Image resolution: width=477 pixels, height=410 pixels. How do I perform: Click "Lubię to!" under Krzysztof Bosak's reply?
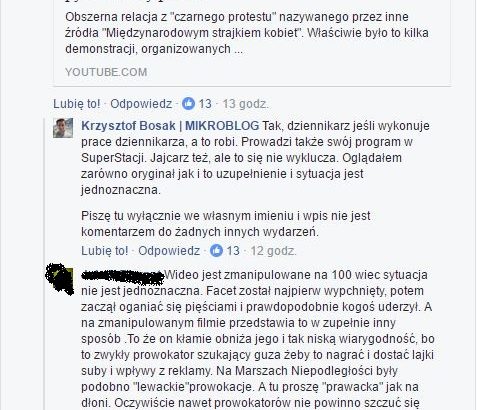coord(105,250)
